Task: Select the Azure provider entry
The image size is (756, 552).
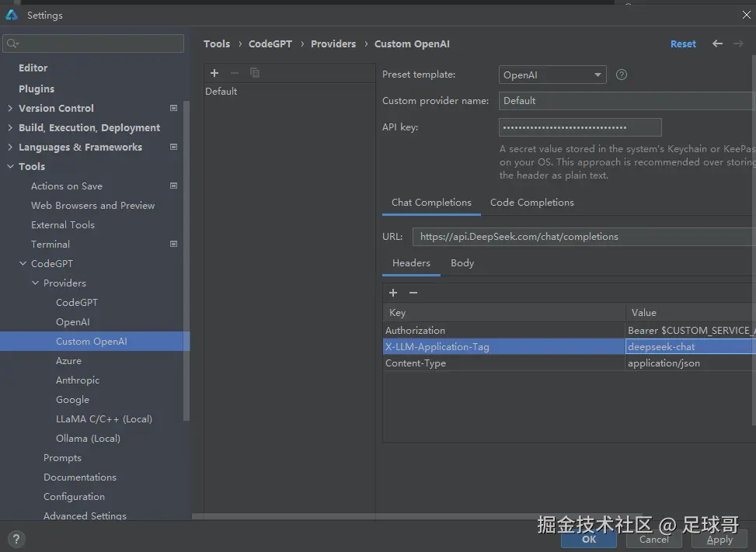Action: (x=68, y=361)
